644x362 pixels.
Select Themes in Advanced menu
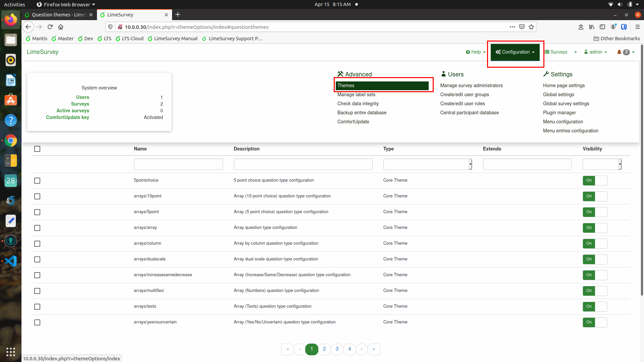(382, 85)
